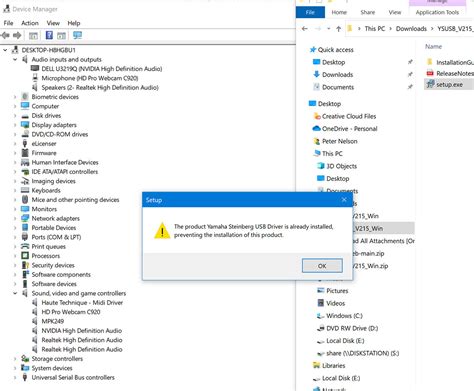This screenshot has height=391, width=474.
Task: Expand Mice and other pointing devices
Action: click(15, 200)
